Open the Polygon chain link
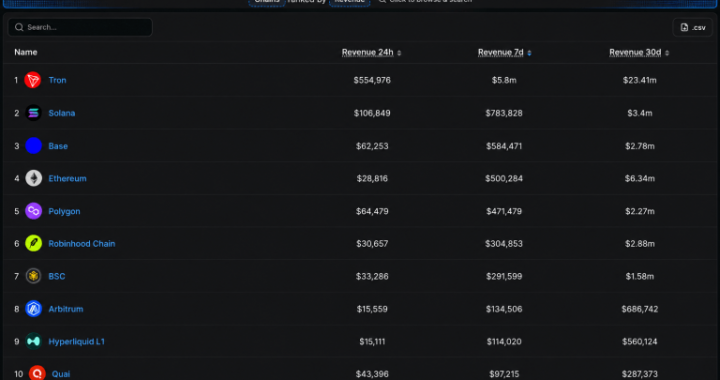The height and width of the screenshot is (380, 720). tap(64, 211)
